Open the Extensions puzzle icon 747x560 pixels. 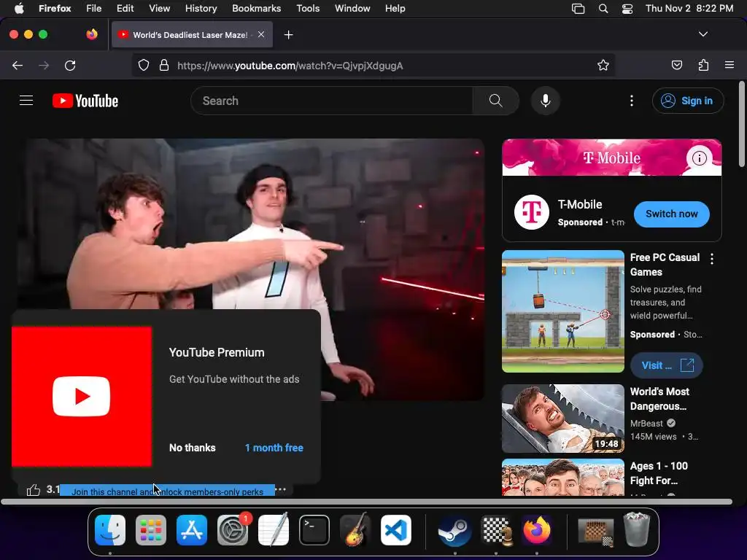pyautogui.click(x=703, y=65)
